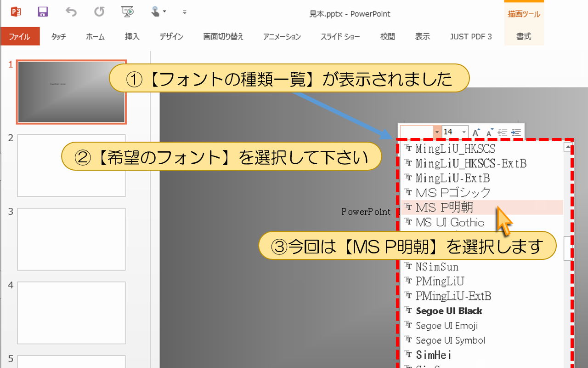Screen dimensions: 588x368
Task: Switch to 画面切り替え tab
Action: tap(223, 37)
